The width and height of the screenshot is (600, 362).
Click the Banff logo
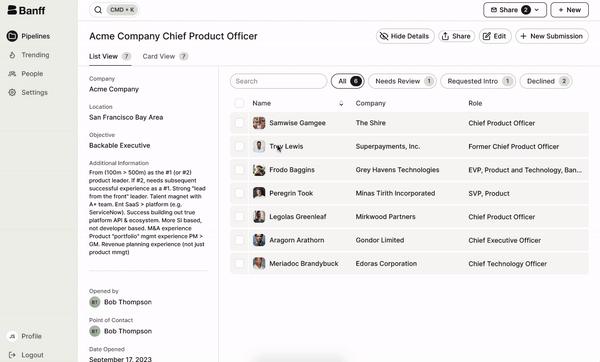(x=26, y=10)
